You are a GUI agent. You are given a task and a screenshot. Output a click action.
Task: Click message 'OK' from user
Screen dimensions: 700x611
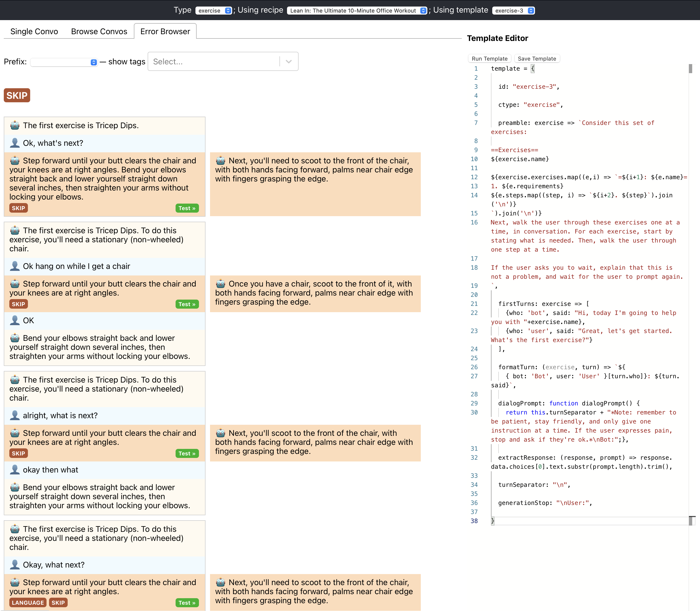coord(28,320)
